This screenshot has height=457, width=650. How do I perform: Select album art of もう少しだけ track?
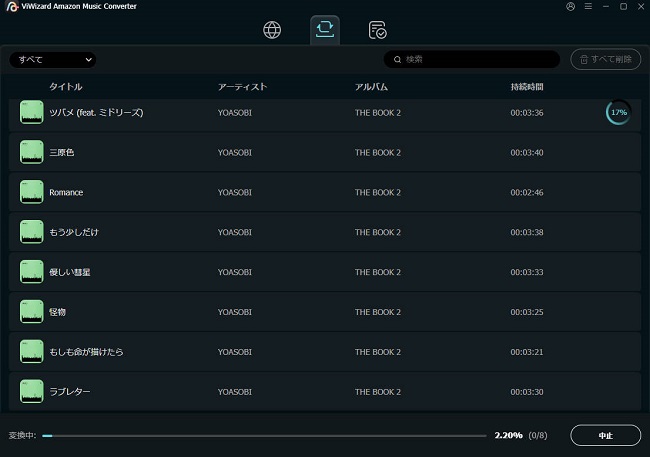point(32,232)
